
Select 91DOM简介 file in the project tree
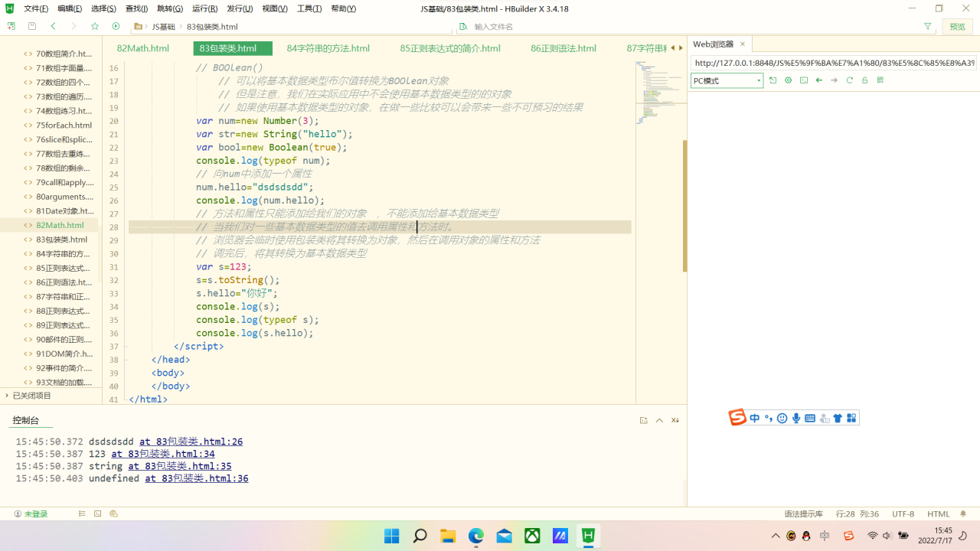tap(64, 354)
